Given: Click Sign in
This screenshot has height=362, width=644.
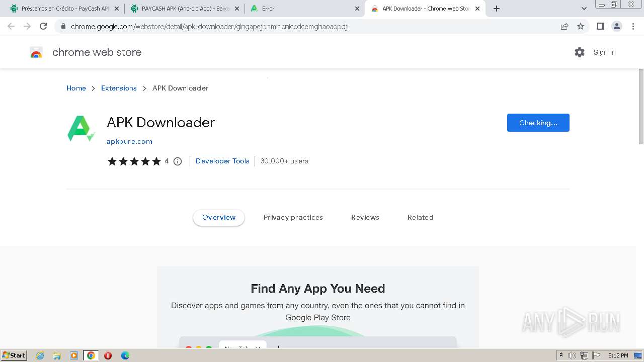Looking at the screenshot, I should (604, 52).
